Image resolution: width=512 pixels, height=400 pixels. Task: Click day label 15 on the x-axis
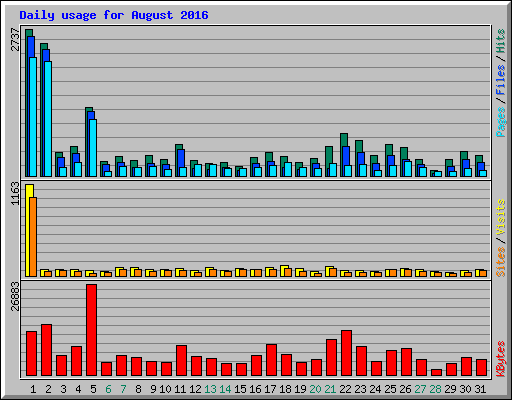coord(240,389)
